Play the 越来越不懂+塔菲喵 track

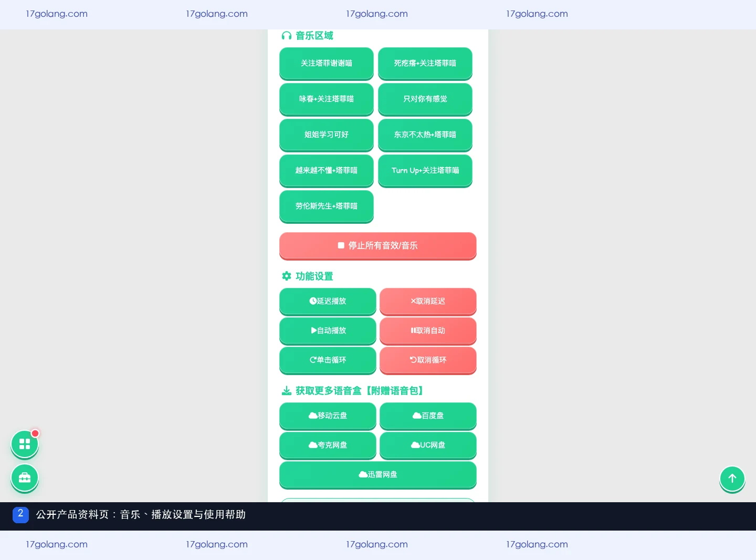(x=327, y=170)
